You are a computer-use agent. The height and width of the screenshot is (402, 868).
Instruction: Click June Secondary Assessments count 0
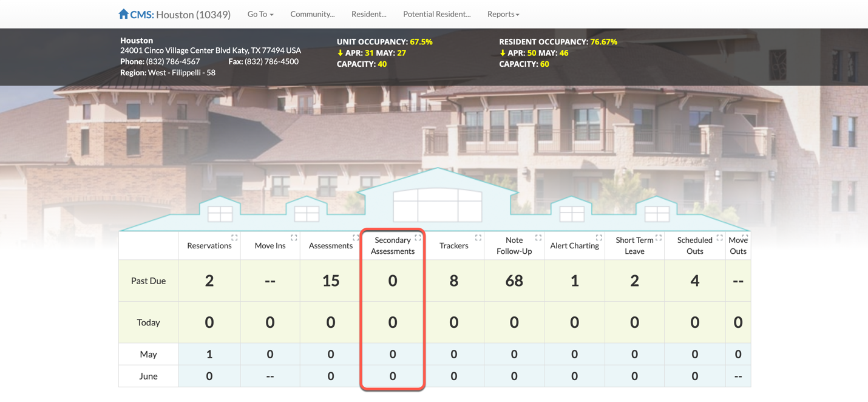coord(393,376)
